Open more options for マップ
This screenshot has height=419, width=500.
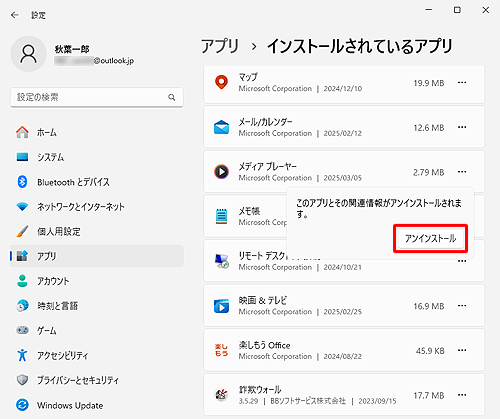(462, 83)
